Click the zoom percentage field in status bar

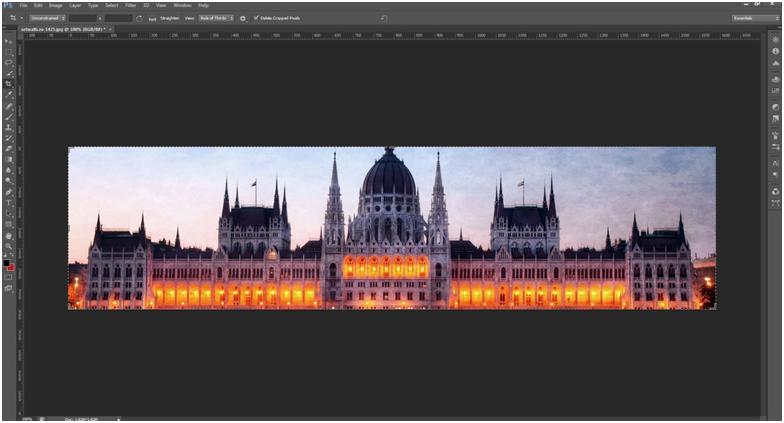[x=28, y=419]
